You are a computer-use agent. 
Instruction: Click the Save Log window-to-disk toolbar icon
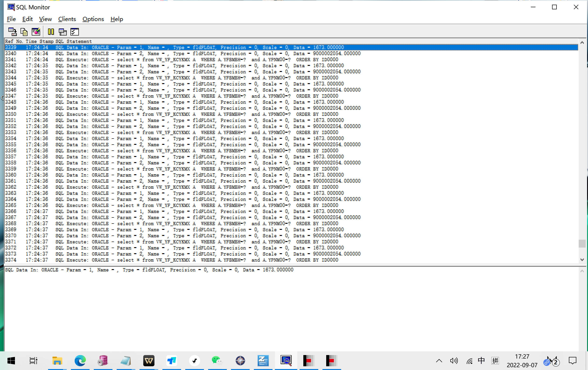[12, 32]
